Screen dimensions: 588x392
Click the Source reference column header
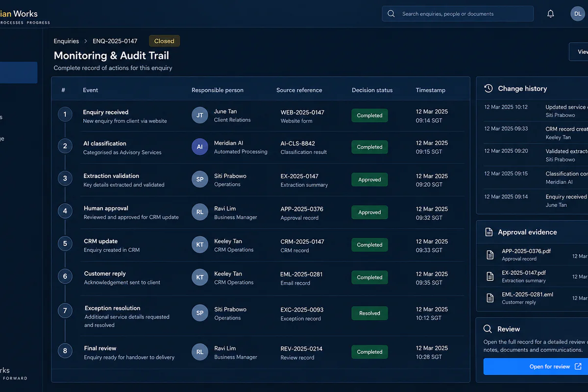click(299, 90)
